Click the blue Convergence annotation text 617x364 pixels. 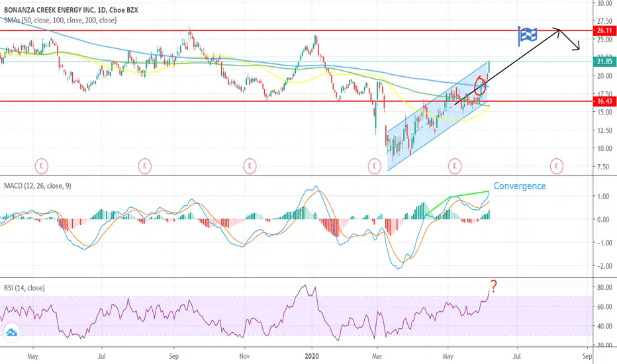coord(520,186)
